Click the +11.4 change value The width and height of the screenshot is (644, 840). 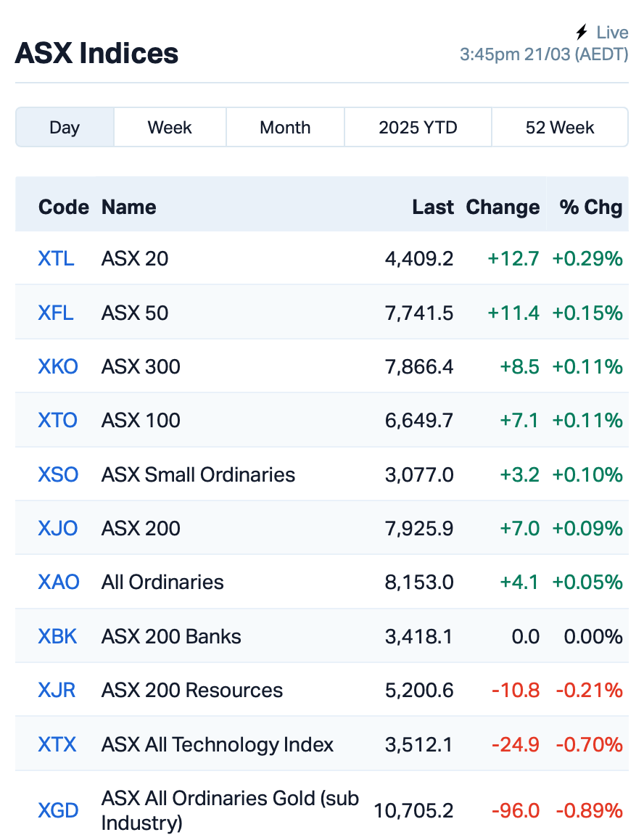513,313
